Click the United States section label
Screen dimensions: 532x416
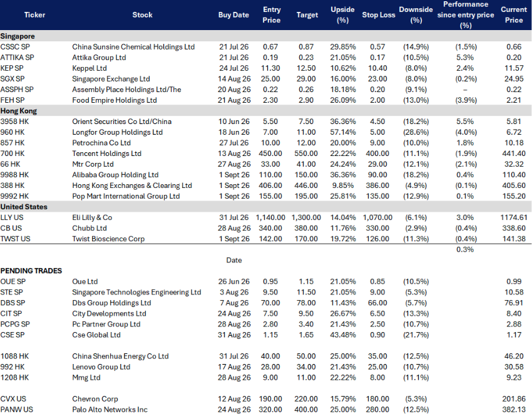[x=24, y=207]
